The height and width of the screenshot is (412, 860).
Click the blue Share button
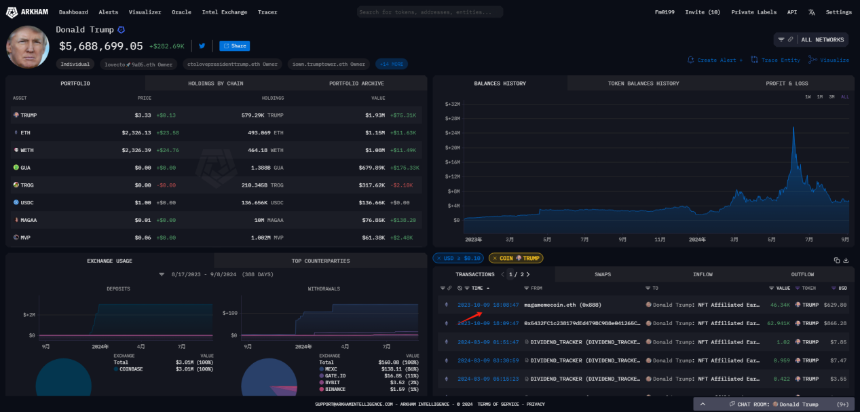[235, 46]
